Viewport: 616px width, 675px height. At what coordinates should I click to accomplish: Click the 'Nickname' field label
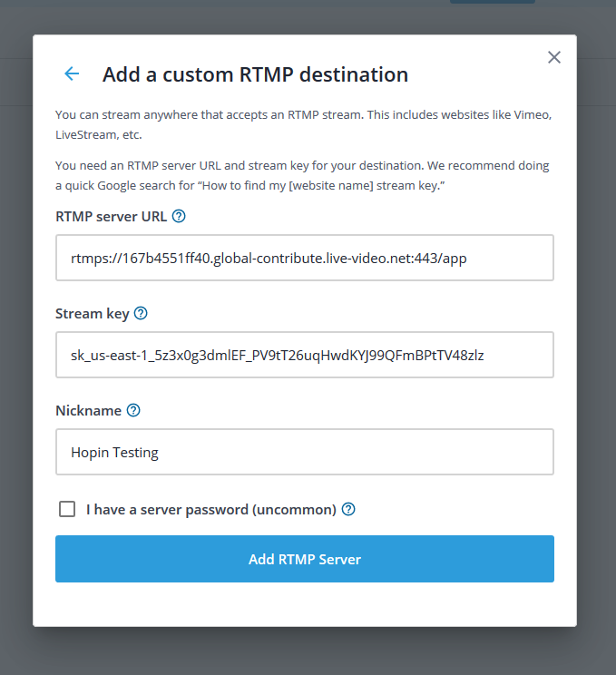(x=88, y=411)
